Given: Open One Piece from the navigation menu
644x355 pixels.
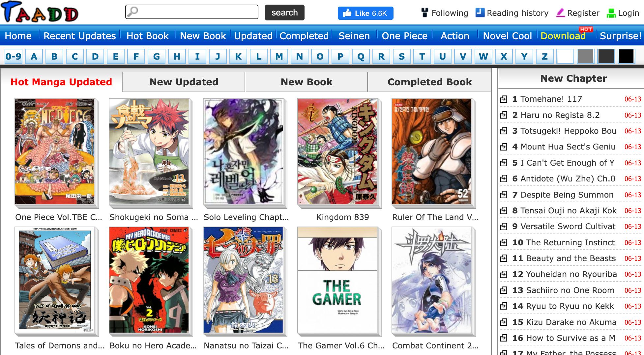Looking at the screenshot, I should pyautogui.click(x=405, y=36).
